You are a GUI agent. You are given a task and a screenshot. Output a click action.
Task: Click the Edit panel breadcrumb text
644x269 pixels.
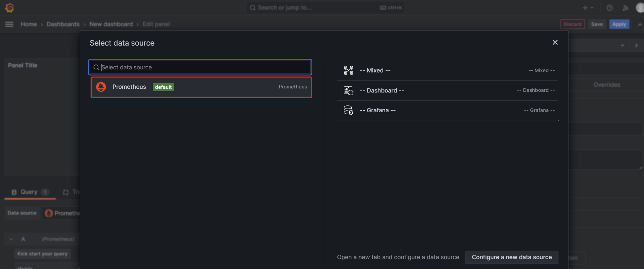[156, 24]
